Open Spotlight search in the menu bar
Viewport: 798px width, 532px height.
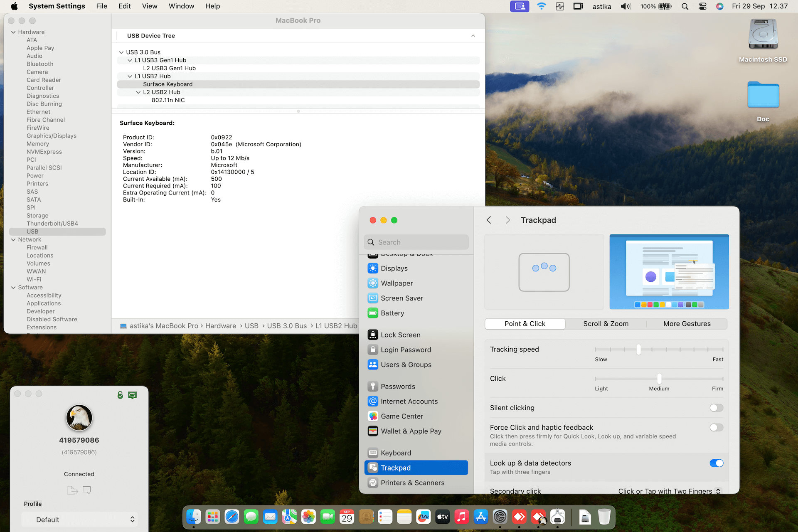(685, 6)
